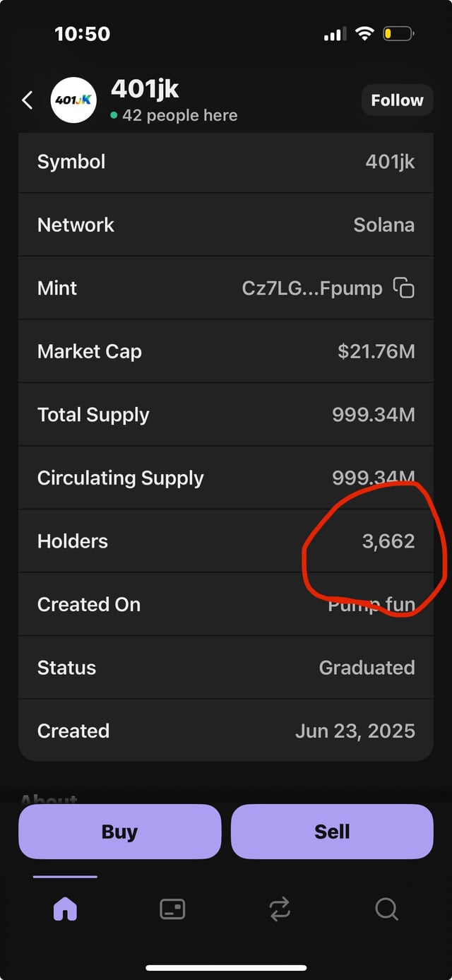Open the swap arrows tab icon

point(280,909)
